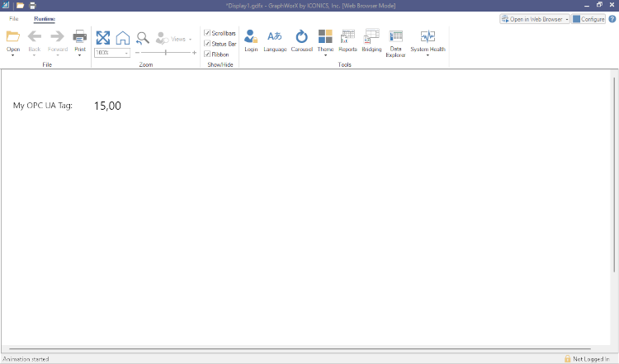Expand the System Health dropdown arrow

tap(428, 55)
